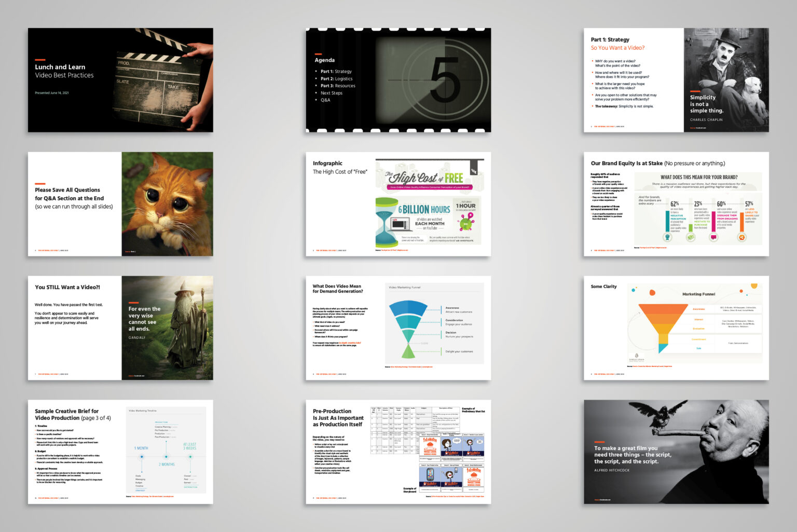The height and width of the screenshot is (532, 797).
Task: Open the Alfred Hitchcock quote slide
Action: [x=676, y=452]
